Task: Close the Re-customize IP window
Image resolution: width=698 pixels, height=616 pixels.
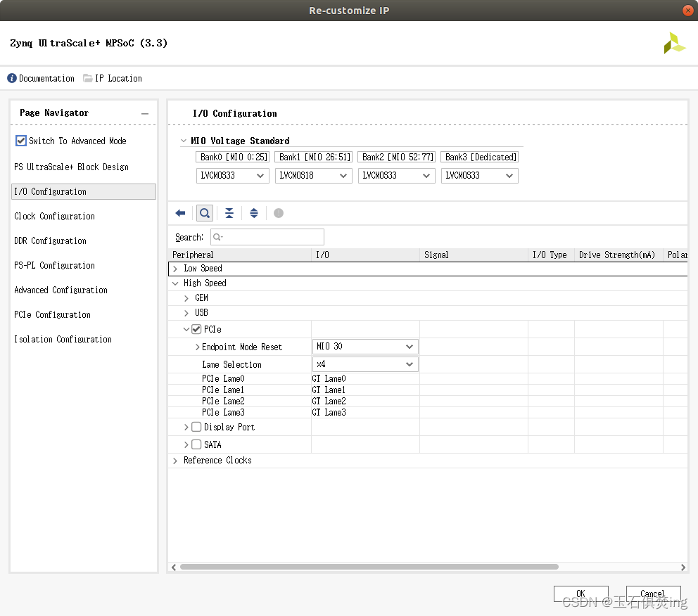Action: [687, 11]
